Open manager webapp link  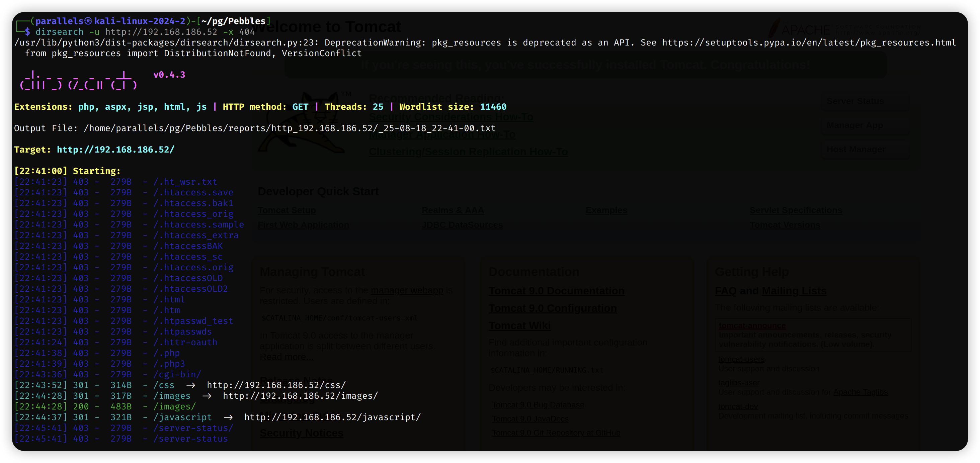tap(407, 290)
